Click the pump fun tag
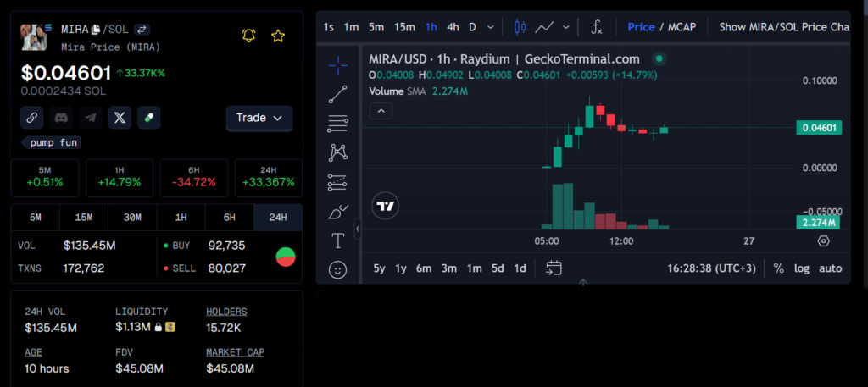This screenshot has height=387, width=868. [x=52, y=142]
